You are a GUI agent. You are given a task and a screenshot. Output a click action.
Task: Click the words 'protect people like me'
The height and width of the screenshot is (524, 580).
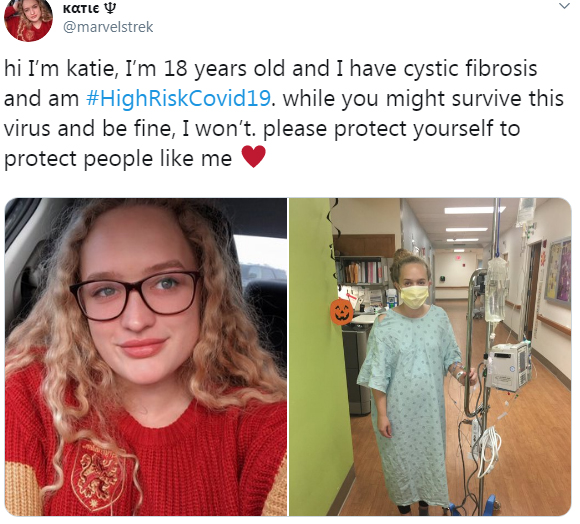click(x=118, y=159)
